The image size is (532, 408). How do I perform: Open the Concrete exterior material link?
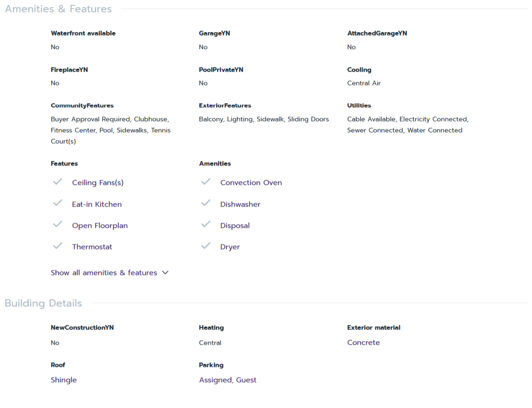pyautogui.click(x=363, y=342)
